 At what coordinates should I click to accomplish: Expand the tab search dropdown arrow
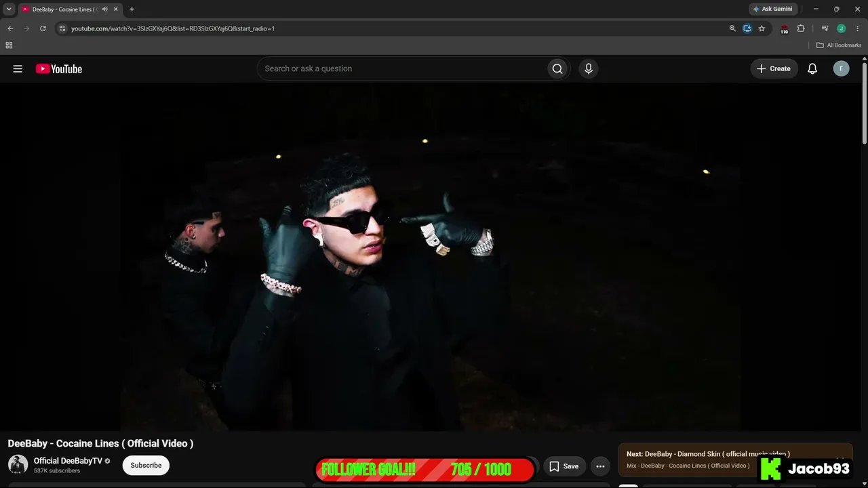click(x=9, y=9)
